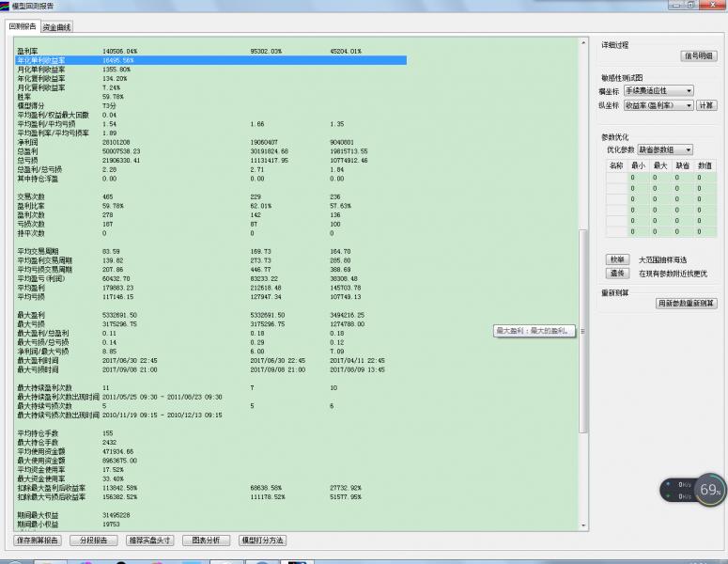Viewport: 728px width, 564px height.
Task: Click the 名称 column header
Action: (x=615, y=165)
